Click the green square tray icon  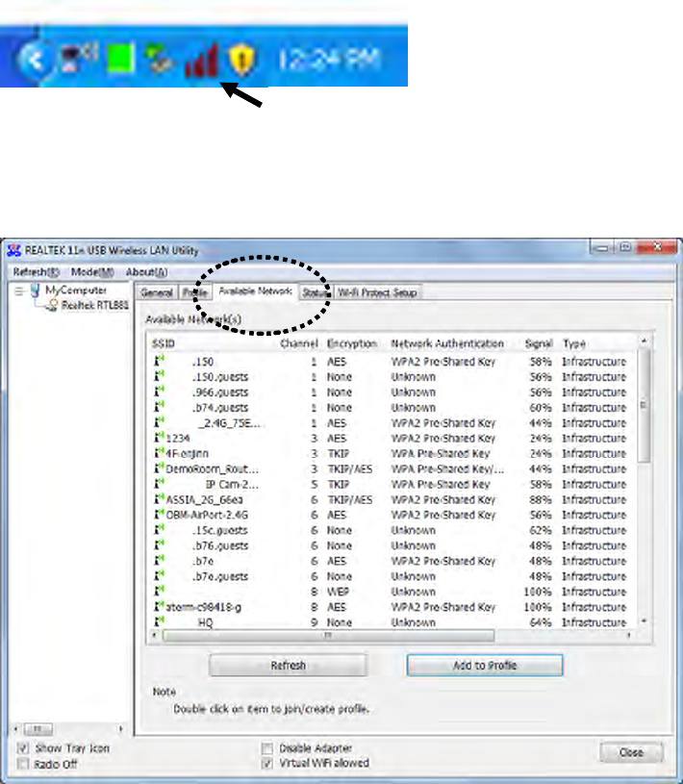click(120, 59)
